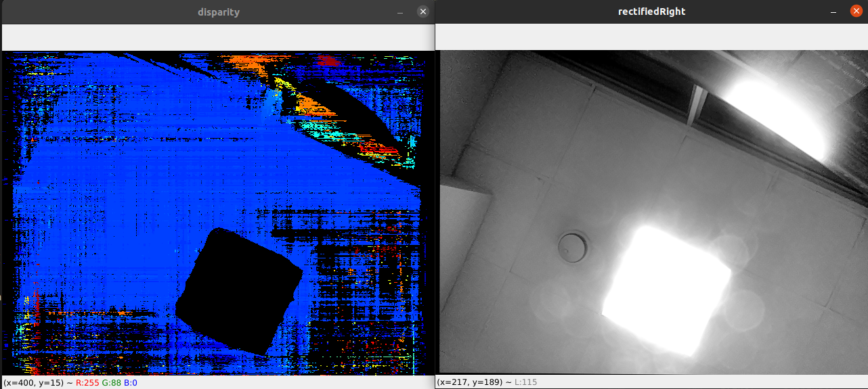Viewport: 868px width, 389px height.
Task: Click the B:0 value in disparity status bar
Action: coord(131,383)
